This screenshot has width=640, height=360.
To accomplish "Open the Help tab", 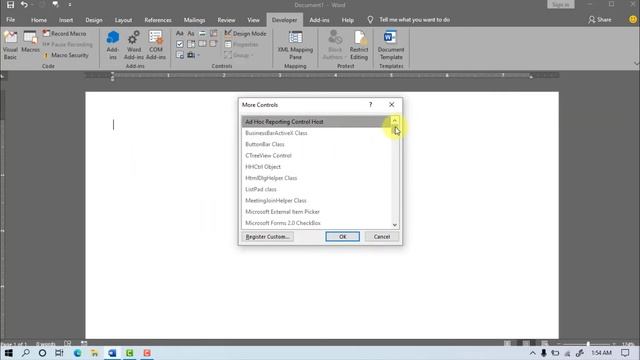I will tap(347, 20).
